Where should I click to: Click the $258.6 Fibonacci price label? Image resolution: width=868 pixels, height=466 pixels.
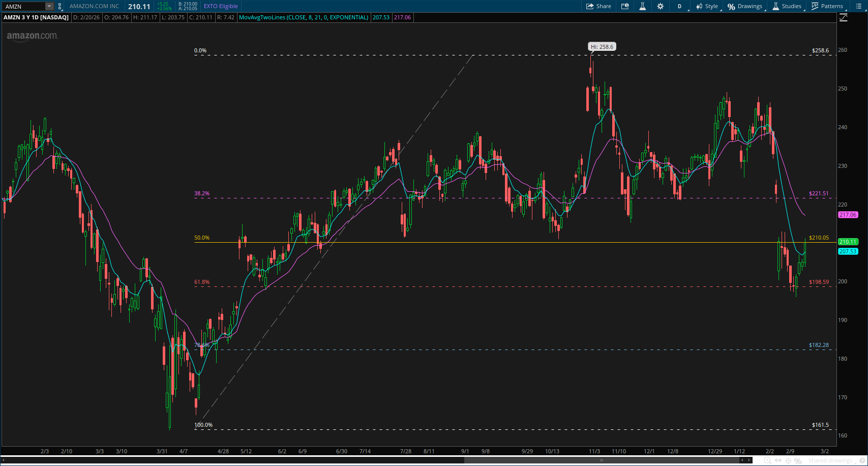click(x=820, y=50)
